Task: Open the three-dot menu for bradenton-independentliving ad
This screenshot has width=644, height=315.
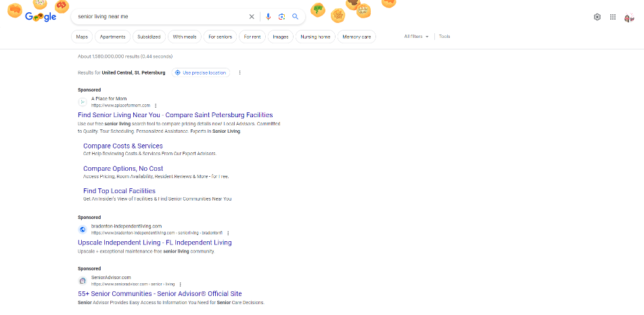Action: point(228,233)
